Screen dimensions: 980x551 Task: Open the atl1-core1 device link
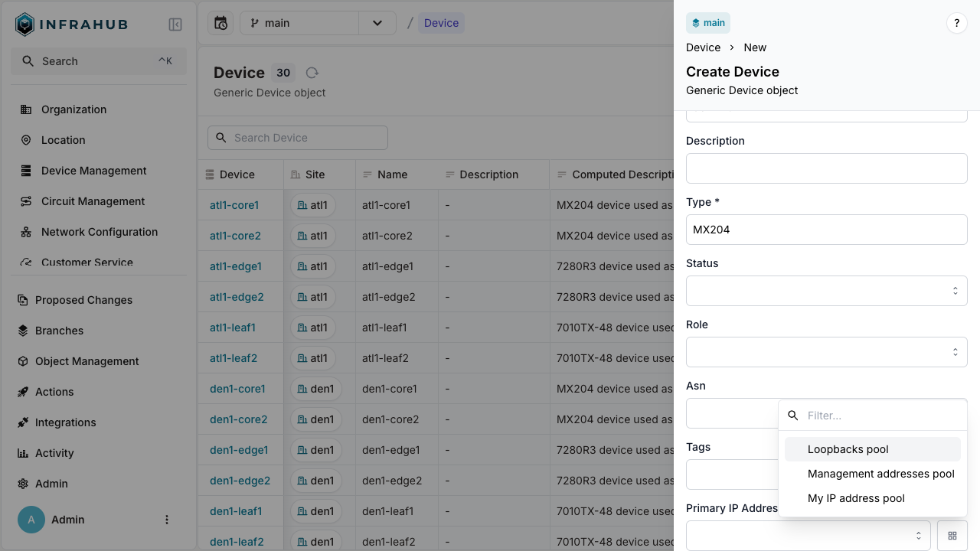click(x=234, y=205)
